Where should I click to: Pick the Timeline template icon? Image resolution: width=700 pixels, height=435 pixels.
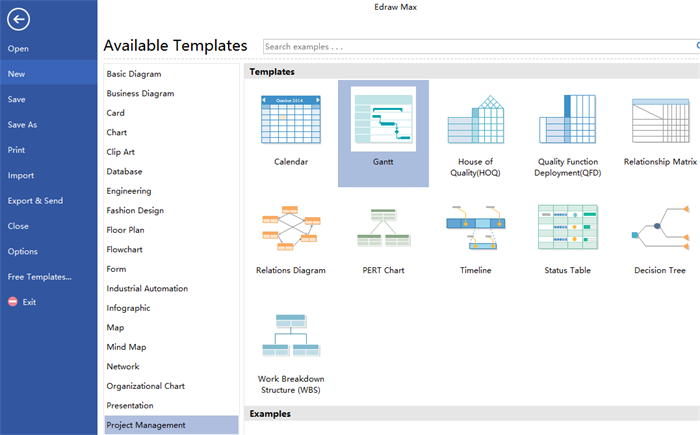475,227
